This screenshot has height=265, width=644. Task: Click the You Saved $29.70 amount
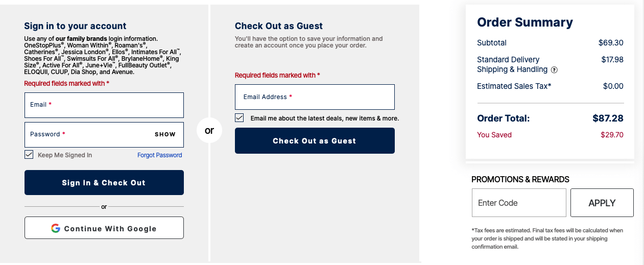pyautogui.click(x=612, y=135)
